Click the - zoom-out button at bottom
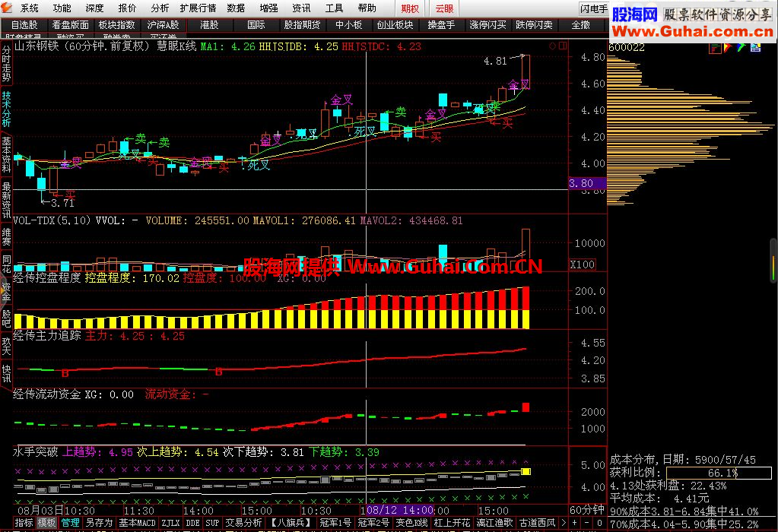The height and width of the screenshot is (532, 778). [x=587, y=523]
